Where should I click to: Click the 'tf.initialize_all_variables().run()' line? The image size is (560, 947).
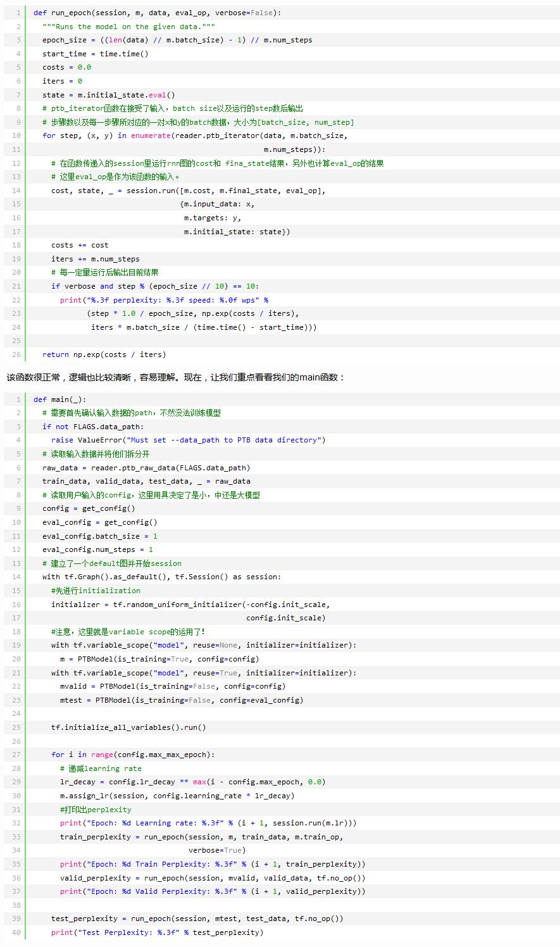tap(128, 727)
